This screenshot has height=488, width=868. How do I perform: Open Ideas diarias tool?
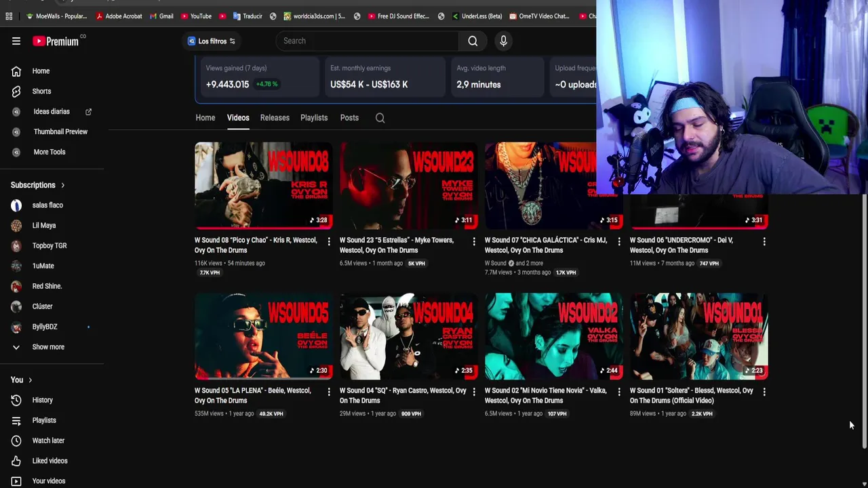point(52,112)
